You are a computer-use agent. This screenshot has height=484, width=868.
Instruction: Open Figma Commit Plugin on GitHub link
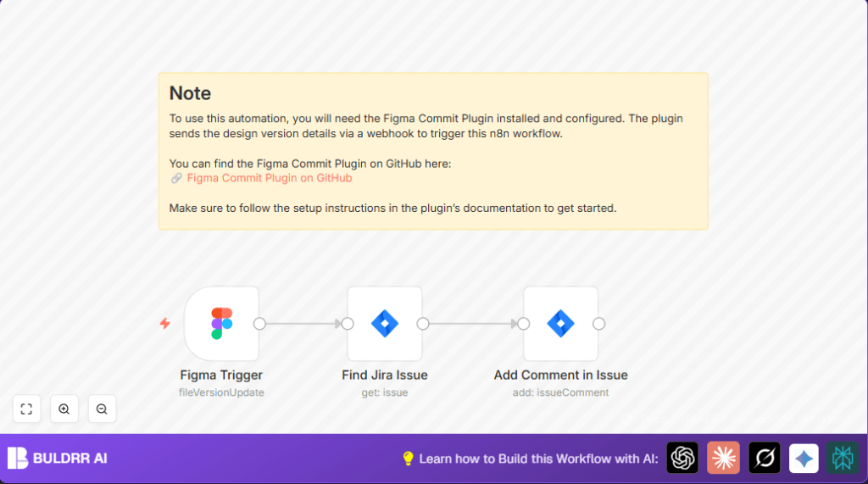coord(269,178)
